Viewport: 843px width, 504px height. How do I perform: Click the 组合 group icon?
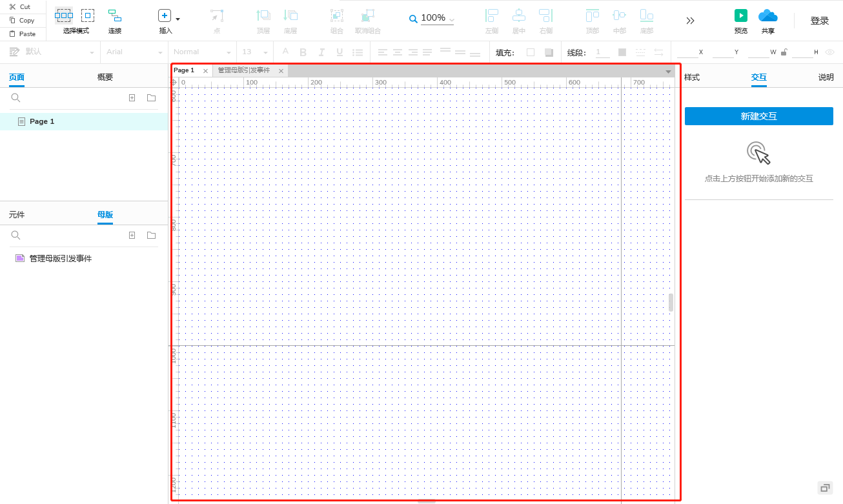tap(336, 15)
